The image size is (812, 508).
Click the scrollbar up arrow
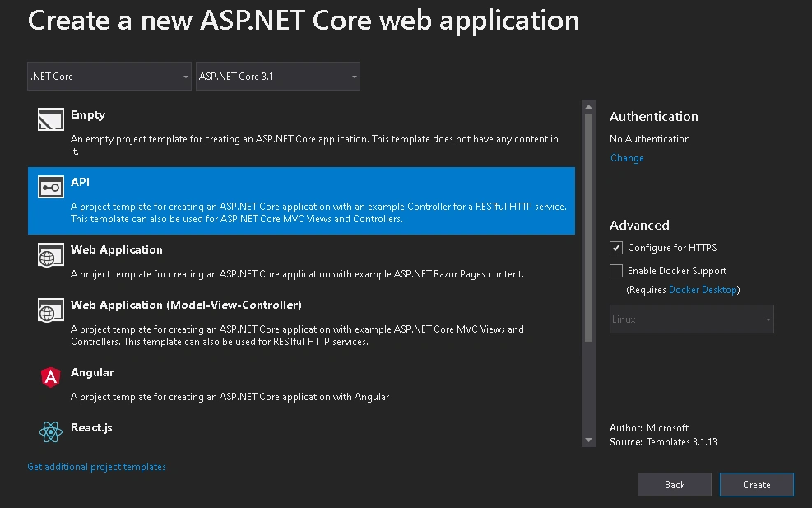(588, 107)
